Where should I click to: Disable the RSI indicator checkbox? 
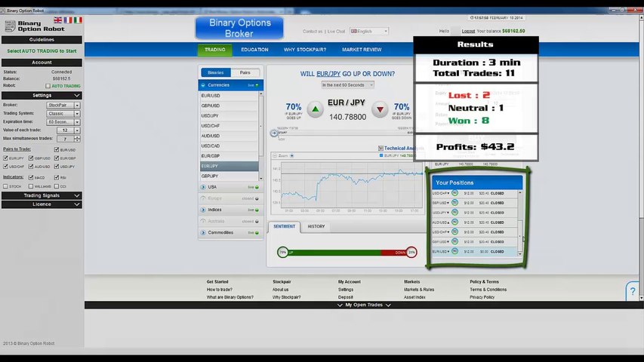(57, 177)
